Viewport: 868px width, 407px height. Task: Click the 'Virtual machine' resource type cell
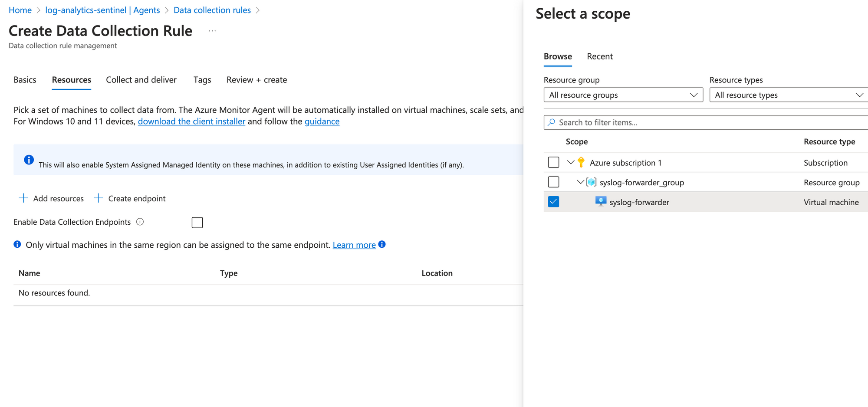click(x=831, y=202)
